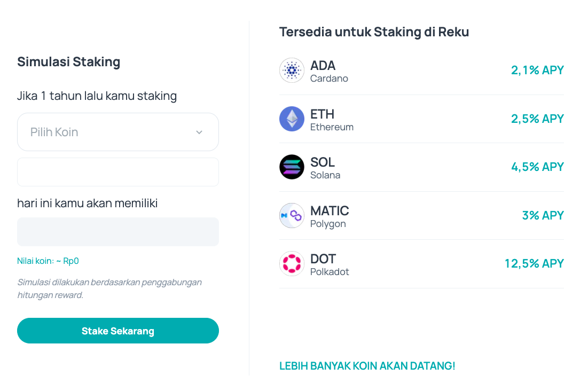Viewport: 588px width, 391px height.
Task: Click the Ethereum ETH coin icon
Action: (x=292, y=119)
